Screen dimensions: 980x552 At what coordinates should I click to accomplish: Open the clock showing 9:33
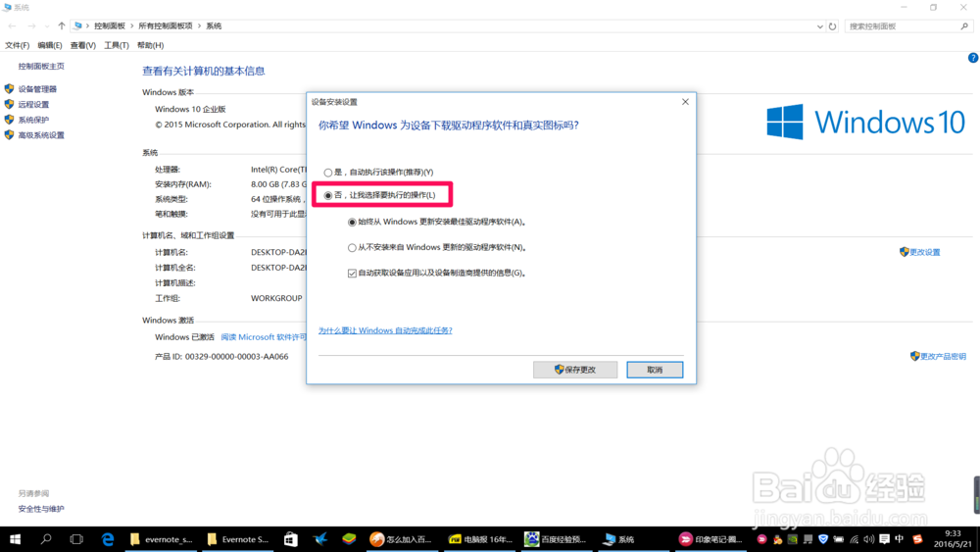[x=953, y=539]
